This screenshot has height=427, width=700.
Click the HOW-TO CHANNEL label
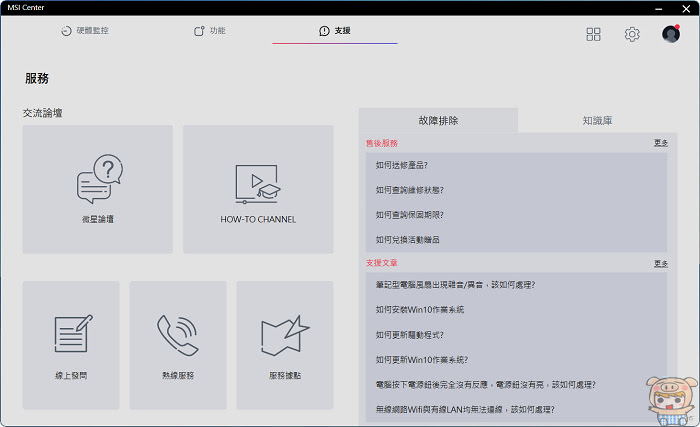[x=258, y=219]
